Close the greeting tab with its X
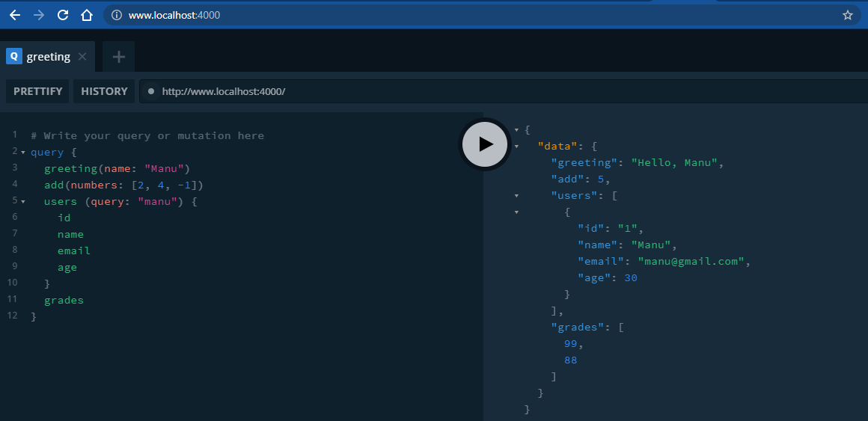This screenshot has width=868, height=421. point(82,56)
